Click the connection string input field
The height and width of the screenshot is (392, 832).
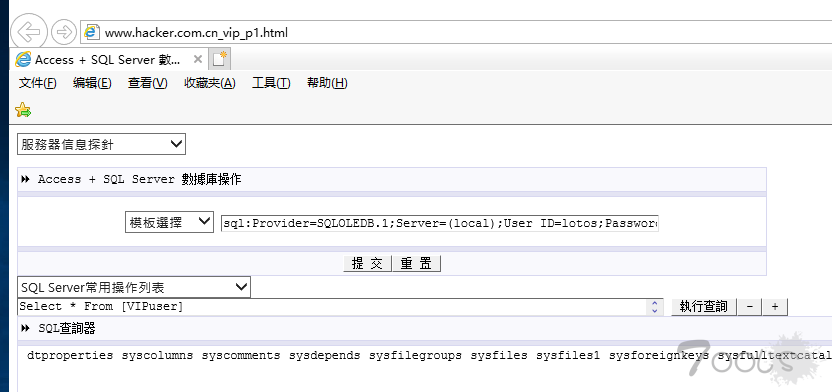439,223
